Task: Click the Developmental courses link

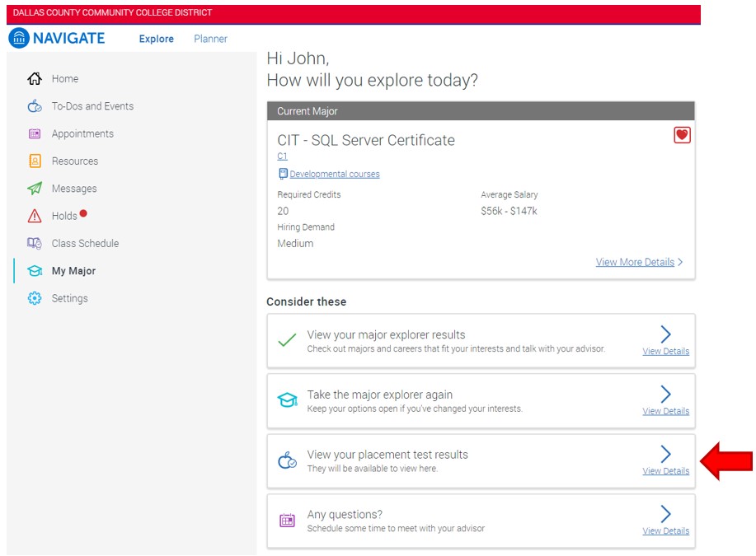Action: 334,174
